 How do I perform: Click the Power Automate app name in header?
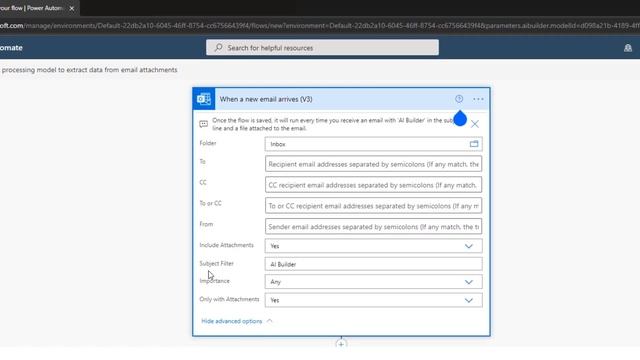11,48
